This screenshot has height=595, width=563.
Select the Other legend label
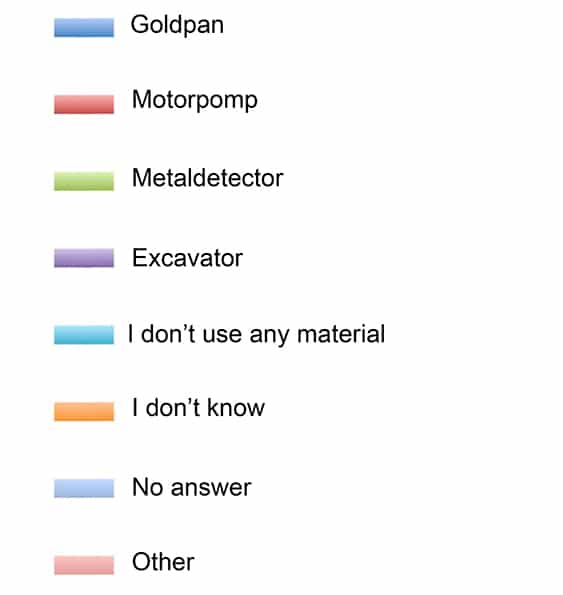pos(163,562)
